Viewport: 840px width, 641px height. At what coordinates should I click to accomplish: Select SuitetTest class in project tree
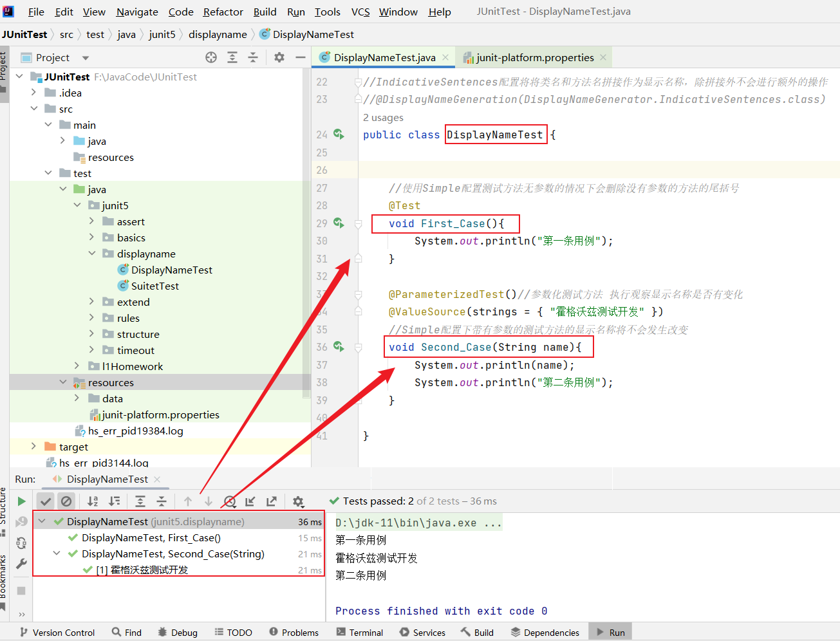154,286
